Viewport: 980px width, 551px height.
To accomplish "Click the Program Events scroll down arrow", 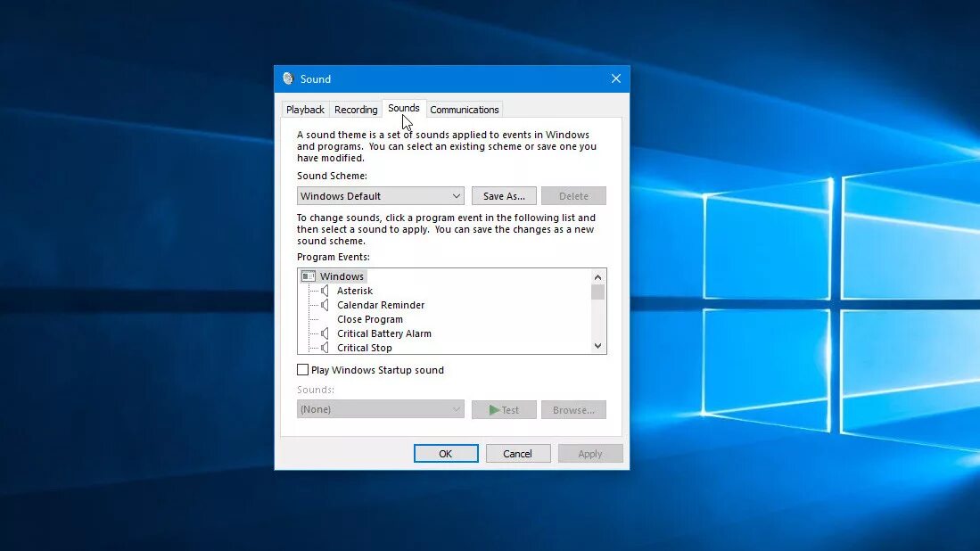I will coord(598,346).
